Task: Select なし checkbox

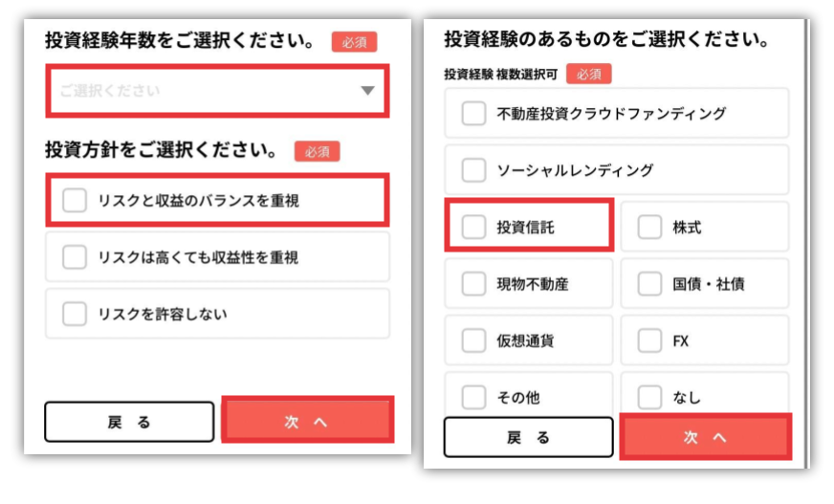Action: coord(649,397)
